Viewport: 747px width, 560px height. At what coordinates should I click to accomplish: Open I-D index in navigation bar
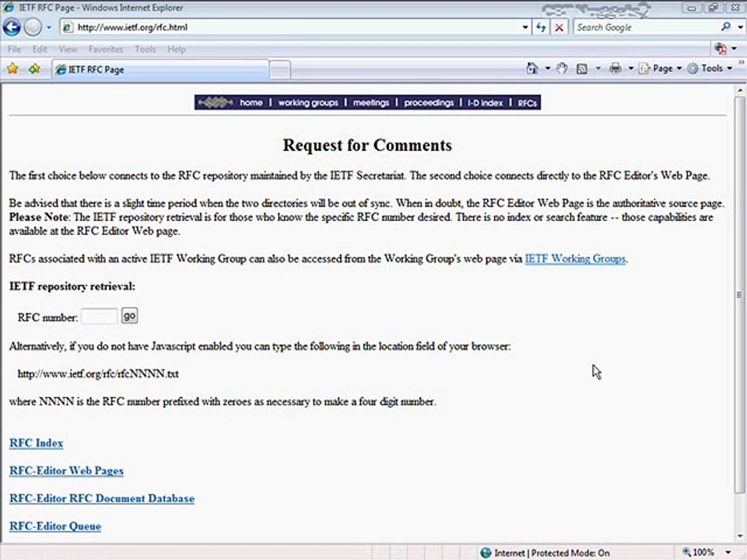485,103
